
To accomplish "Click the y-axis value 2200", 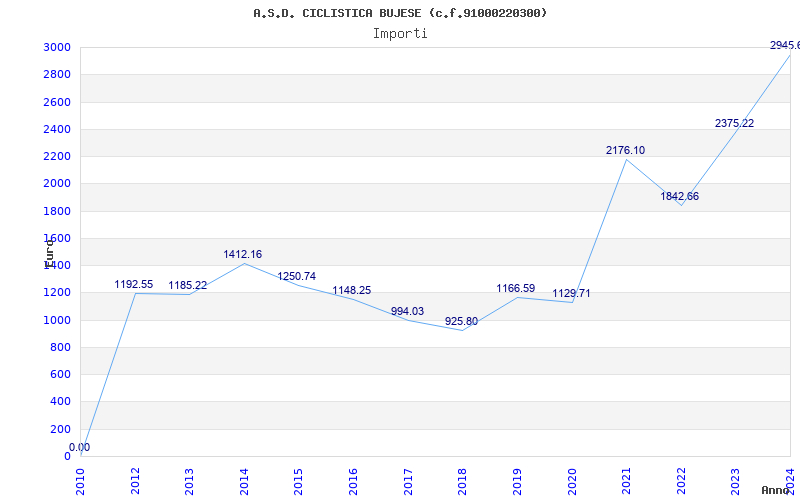I will [x=57, y=156].
